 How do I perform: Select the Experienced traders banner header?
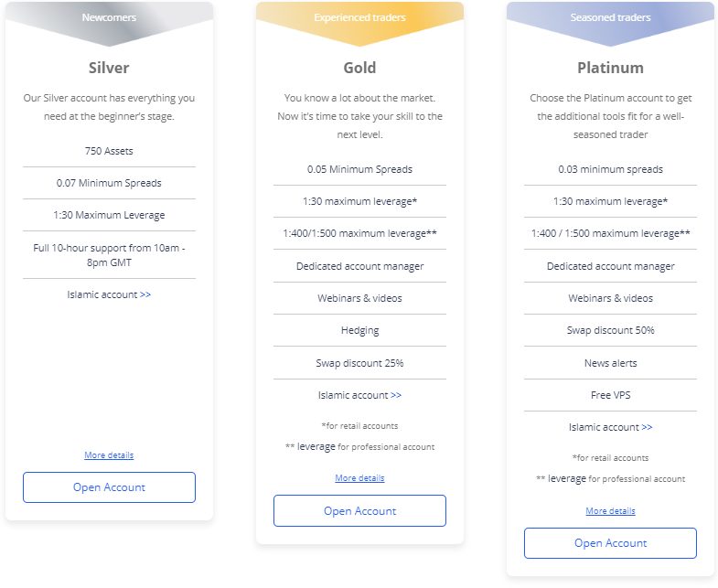359,17
